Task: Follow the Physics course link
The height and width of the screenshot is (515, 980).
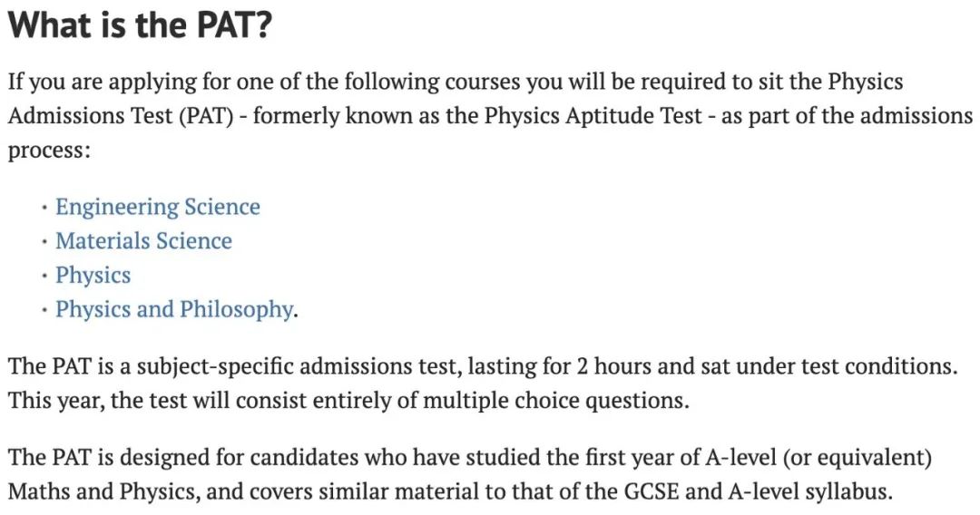Action: click(x=93, y=276)
